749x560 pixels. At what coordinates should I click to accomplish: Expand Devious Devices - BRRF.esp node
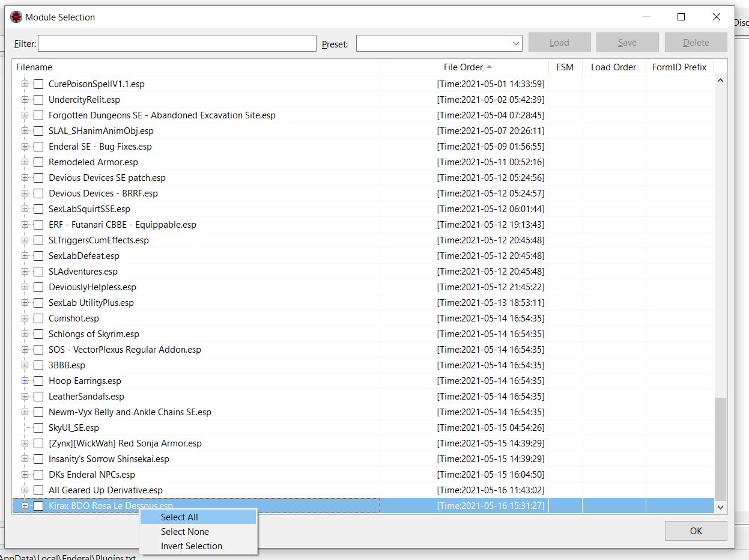(25, 193)
